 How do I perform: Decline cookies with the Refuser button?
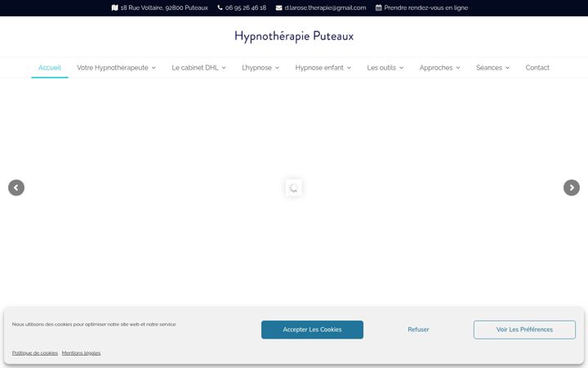coord(418,330)
